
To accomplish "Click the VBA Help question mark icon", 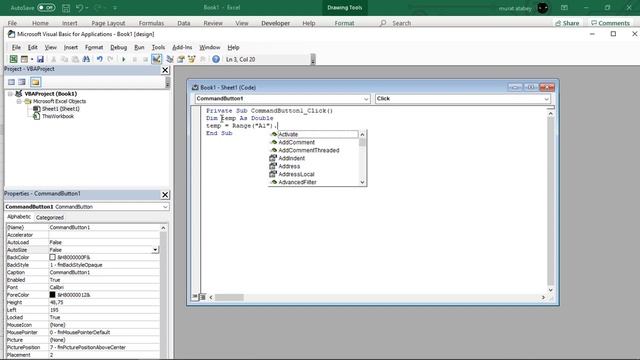I will [216, 59].
